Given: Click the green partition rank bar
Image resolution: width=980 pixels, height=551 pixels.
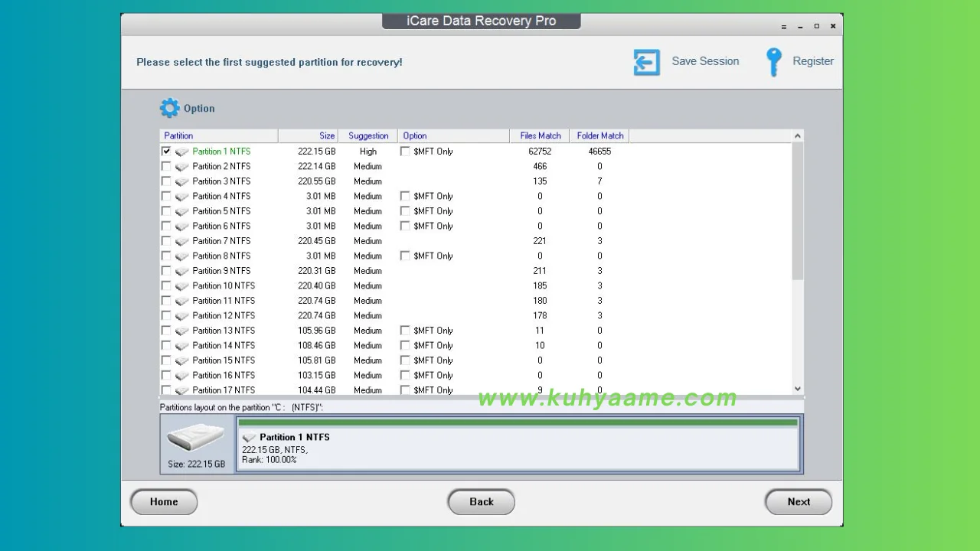Looking at the screenshot, I should pos(518,422).
